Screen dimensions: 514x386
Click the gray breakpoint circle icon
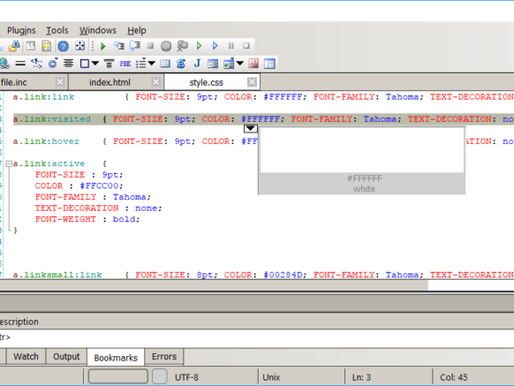pos(166,46)
